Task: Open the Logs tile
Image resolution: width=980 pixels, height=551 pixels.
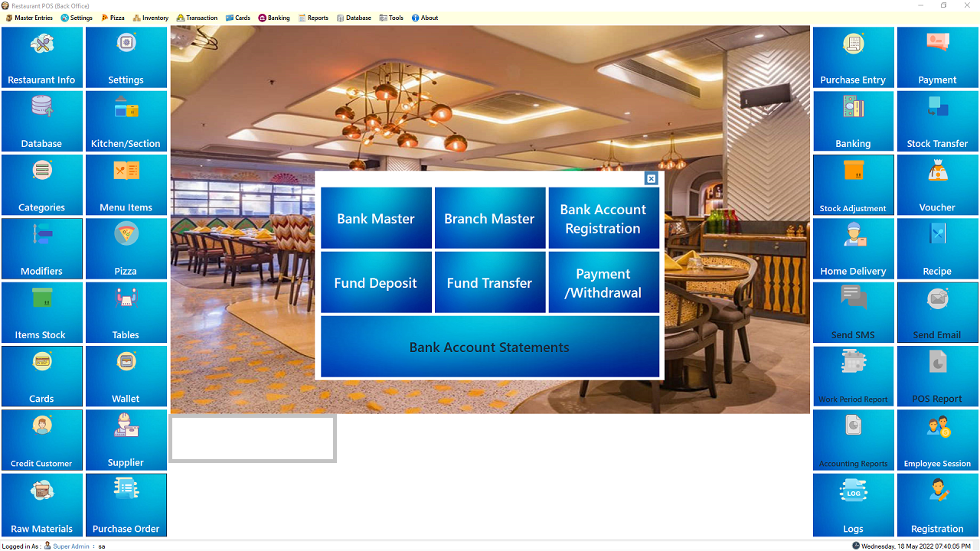Action: coord(854,505)
